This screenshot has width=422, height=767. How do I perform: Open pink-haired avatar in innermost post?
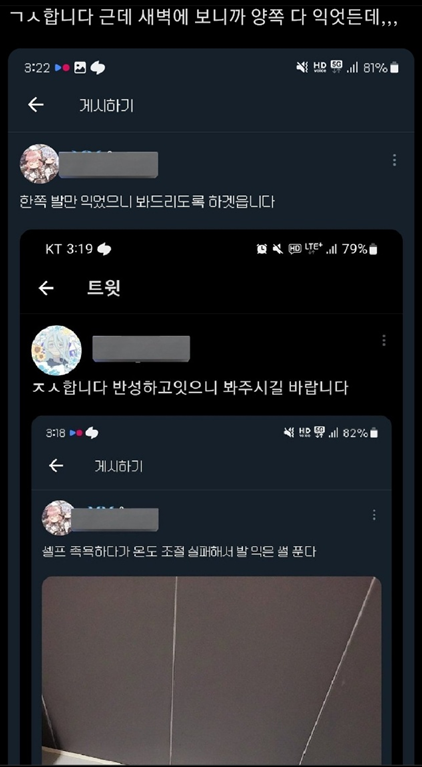pyautogui.click(x=59, y=518)
